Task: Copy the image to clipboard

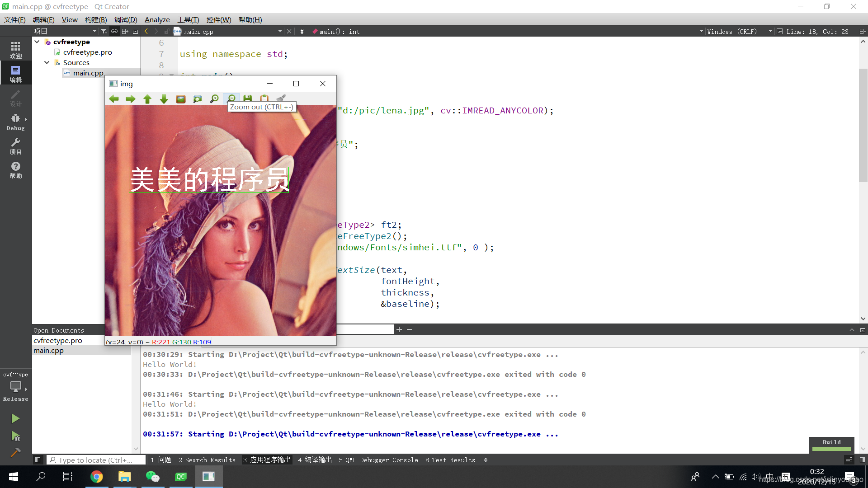Action: click(x=264, y=99)
